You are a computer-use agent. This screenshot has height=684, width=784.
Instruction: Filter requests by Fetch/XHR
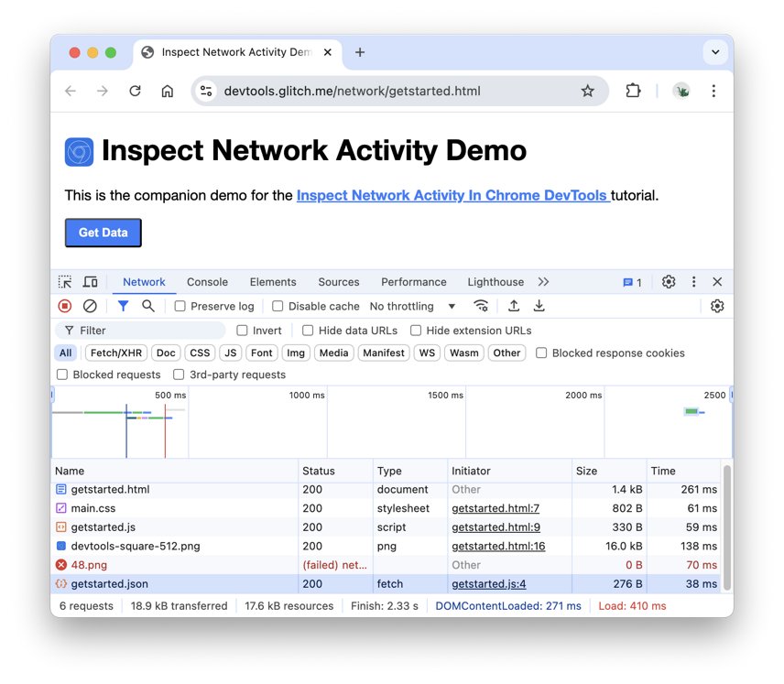[116, 353]
